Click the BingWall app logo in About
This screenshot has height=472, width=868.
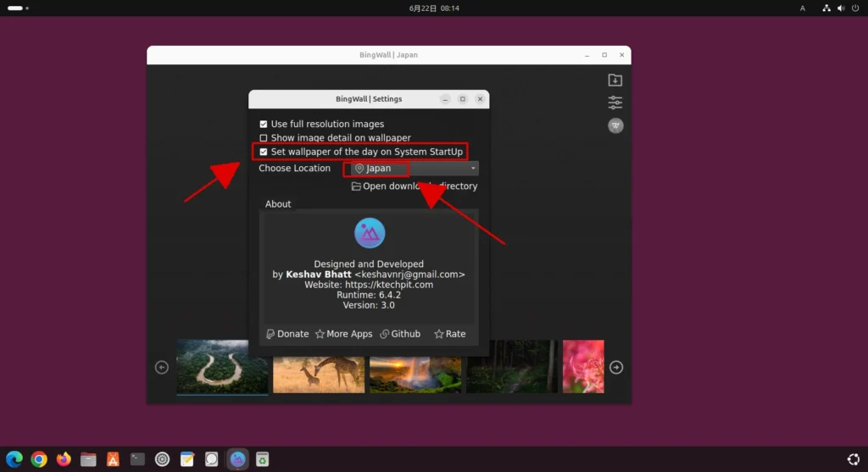[370, 233]
